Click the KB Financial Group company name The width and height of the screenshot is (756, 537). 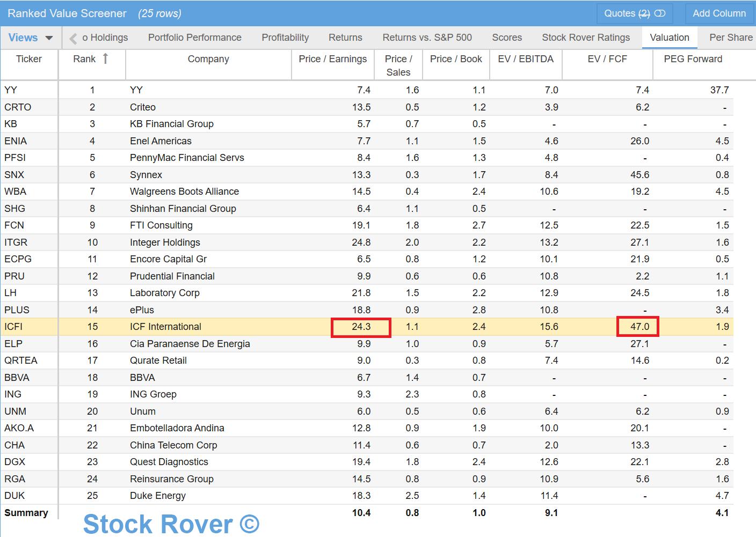(172, 124)
